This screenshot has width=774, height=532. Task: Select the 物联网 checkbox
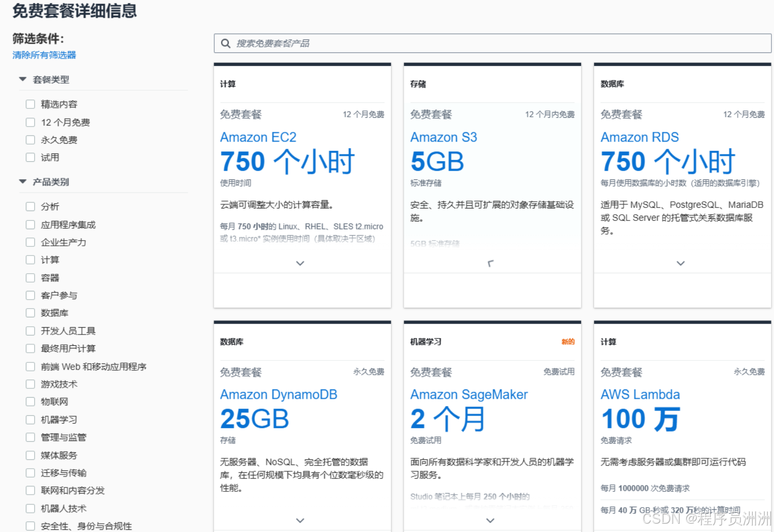pos(31,402)
